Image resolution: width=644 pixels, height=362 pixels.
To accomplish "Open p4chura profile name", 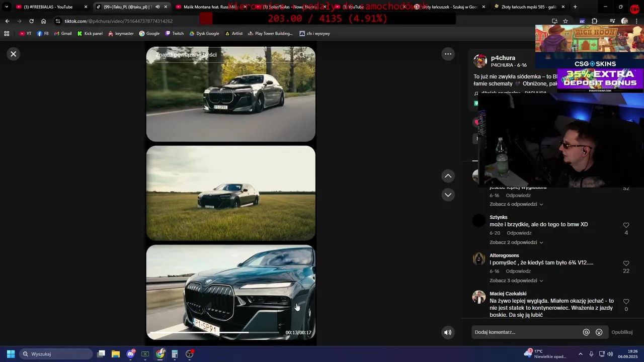I will [503, 58].
